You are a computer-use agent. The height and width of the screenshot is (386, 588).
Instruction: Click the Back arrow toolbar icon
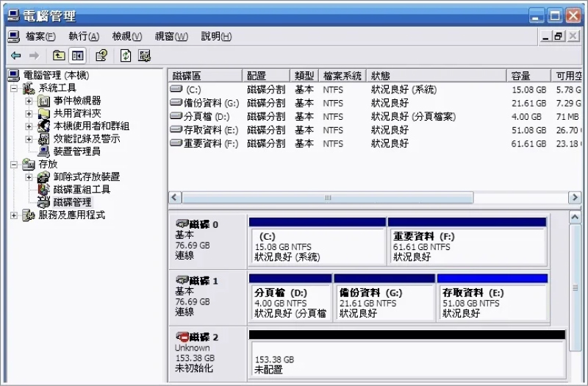pos(15,56)
